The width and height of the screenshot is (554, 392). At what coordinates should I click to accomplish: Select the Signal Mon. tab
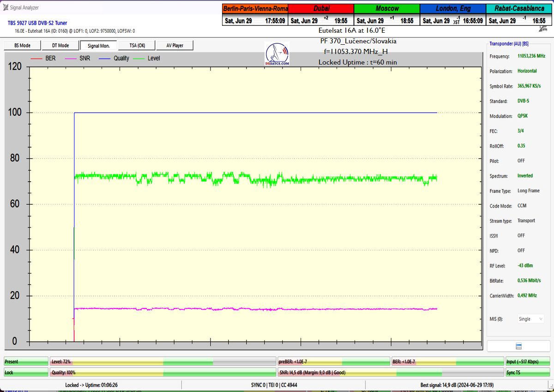pos(98,46)
